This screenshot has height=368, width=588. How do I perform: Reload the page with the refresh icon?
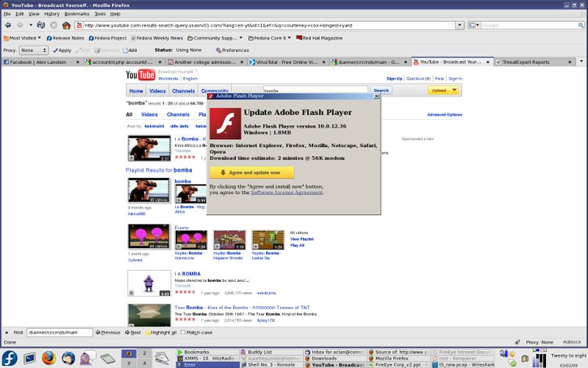click(41, 25)
